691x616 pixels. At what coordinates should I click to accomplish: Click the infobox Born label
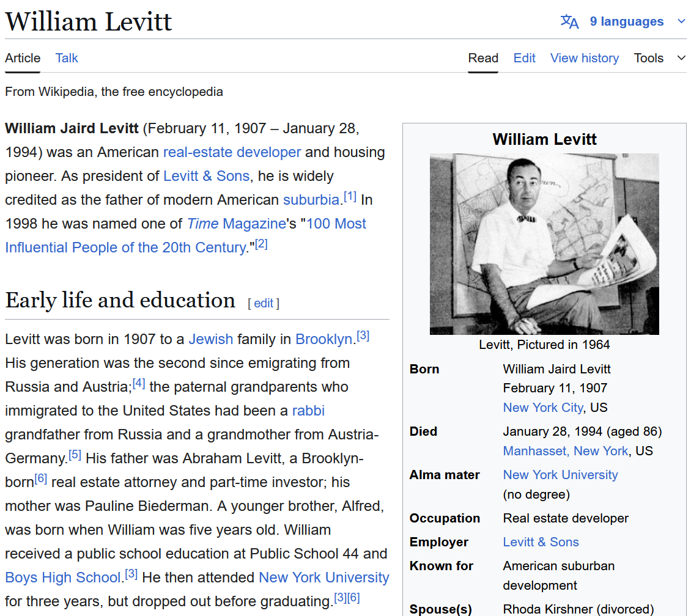pos(424,369)
